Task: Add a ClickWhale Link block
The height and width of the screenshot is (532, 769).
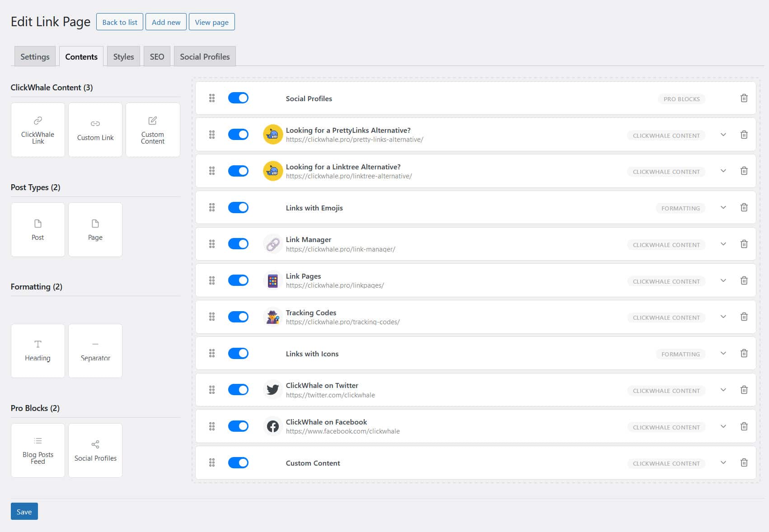Action: coord(38,130)
